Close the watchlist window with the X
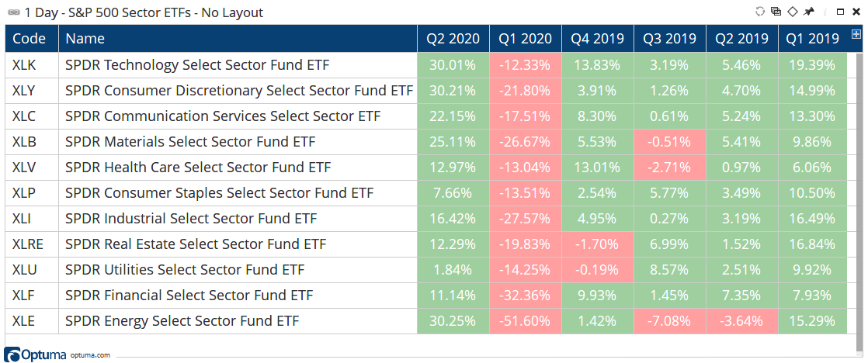868x363 pixels. pyautogui.click(x=856, y=11)
